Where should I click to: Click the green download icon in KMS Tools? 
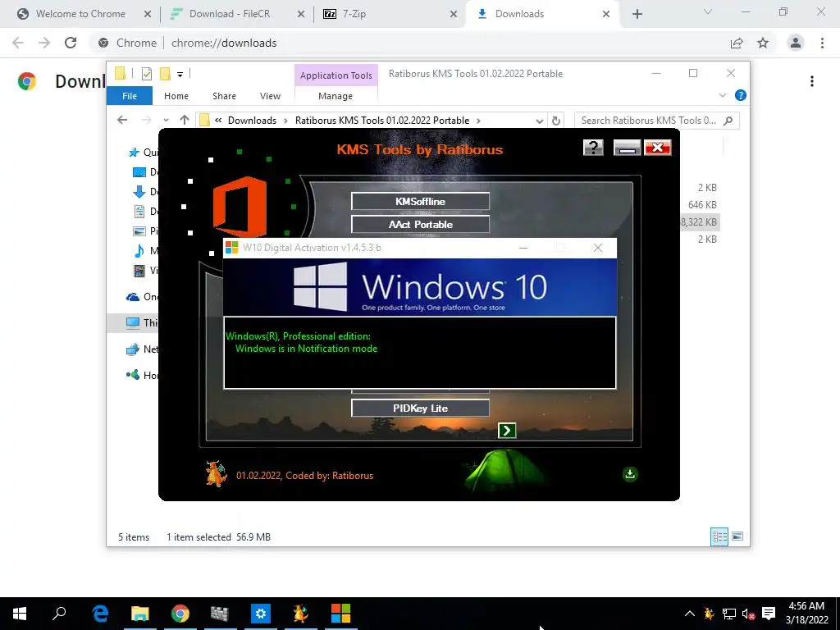tap(630, 474)
